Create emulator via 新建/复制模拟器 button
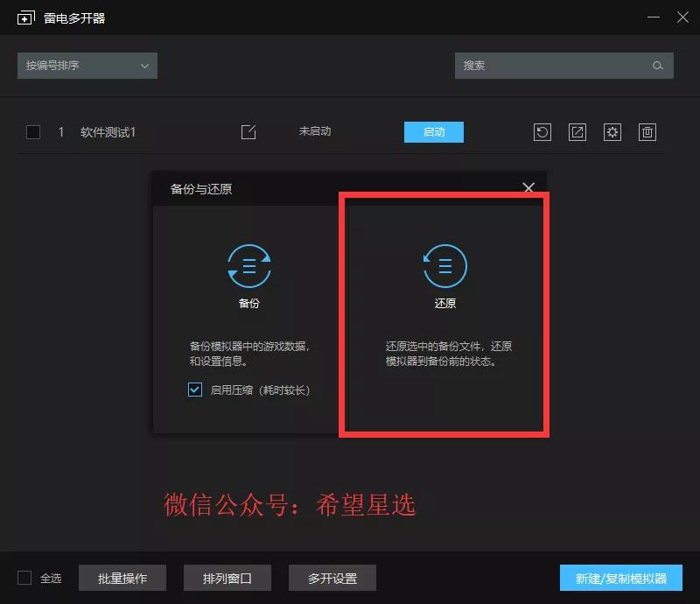The height and width of the screenshot is (604, 700). (622, 578)
